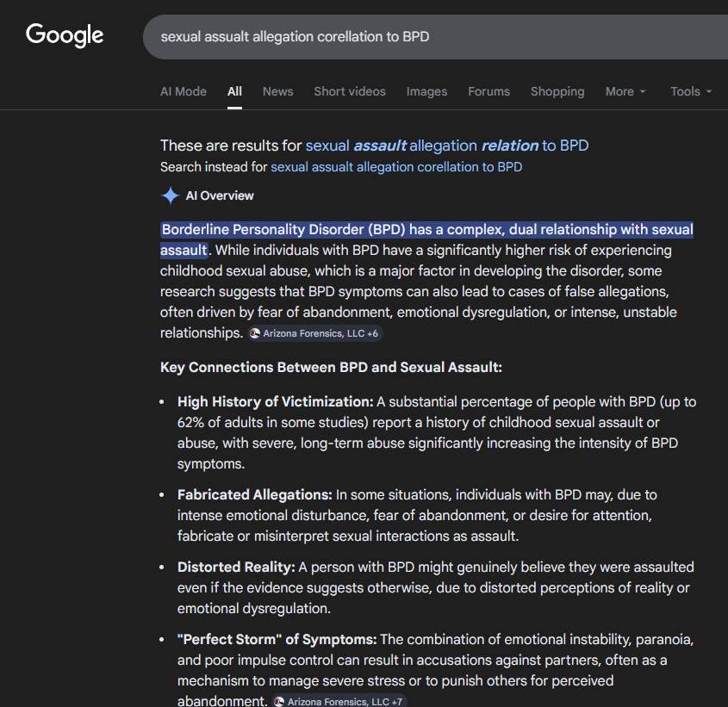Select the All results tab
This screenshot has width=728, height=707.
[x=234, y=91]
